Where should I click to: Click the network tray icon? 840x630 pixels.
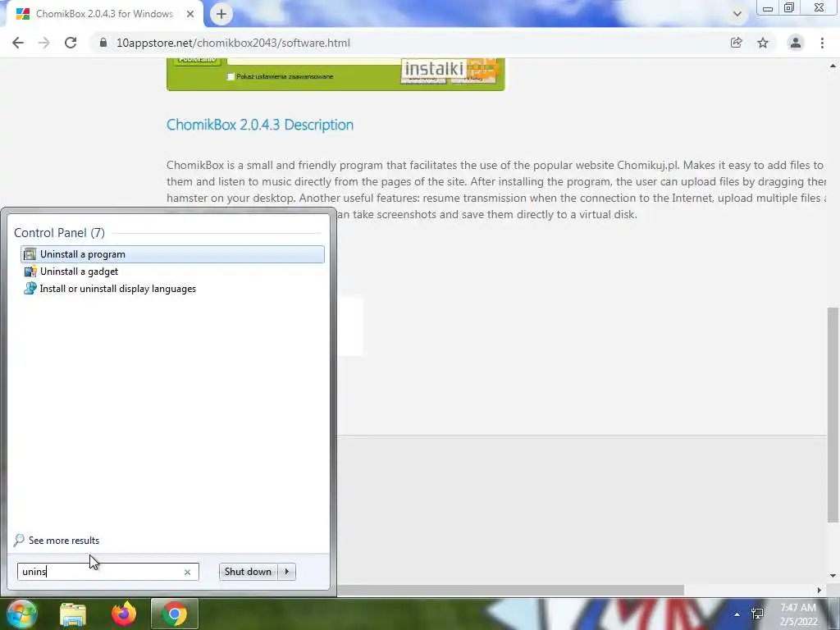[757, 614]
